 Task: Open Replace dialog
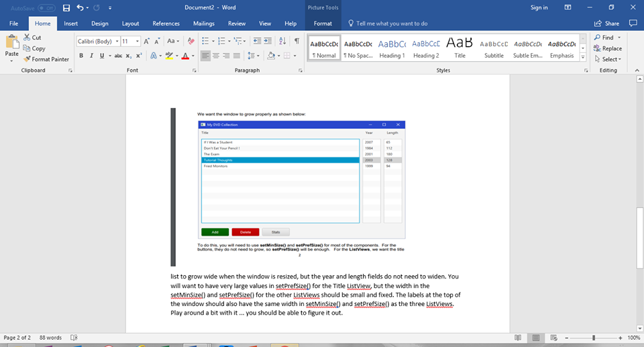click(x=608, y=48)
